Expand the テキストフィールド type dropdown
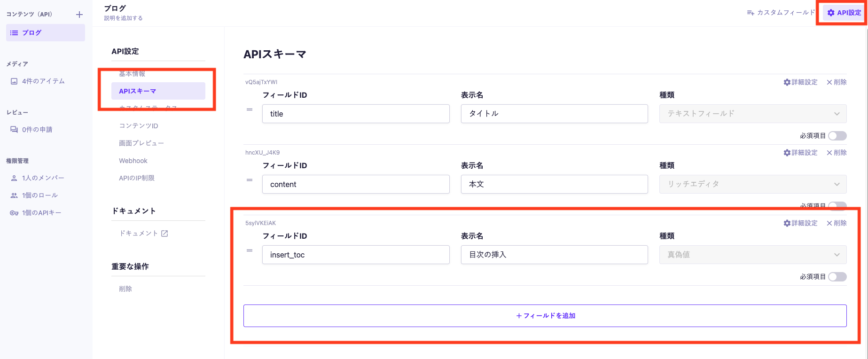The image size is (868, 359). (x=752, y=114)
